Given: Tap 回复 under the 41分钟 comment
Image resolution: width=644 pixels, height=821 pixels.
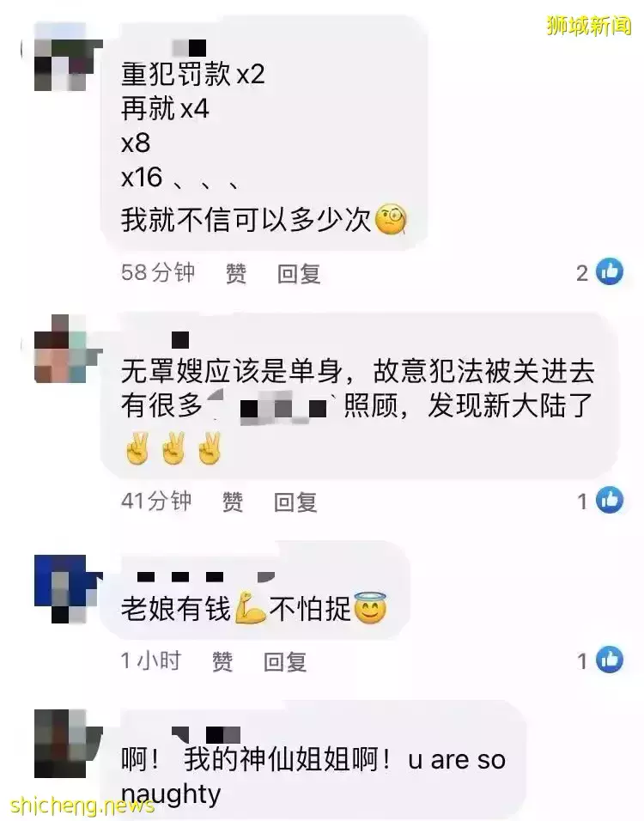Looking at the screenshot, I should coord(296,502).
